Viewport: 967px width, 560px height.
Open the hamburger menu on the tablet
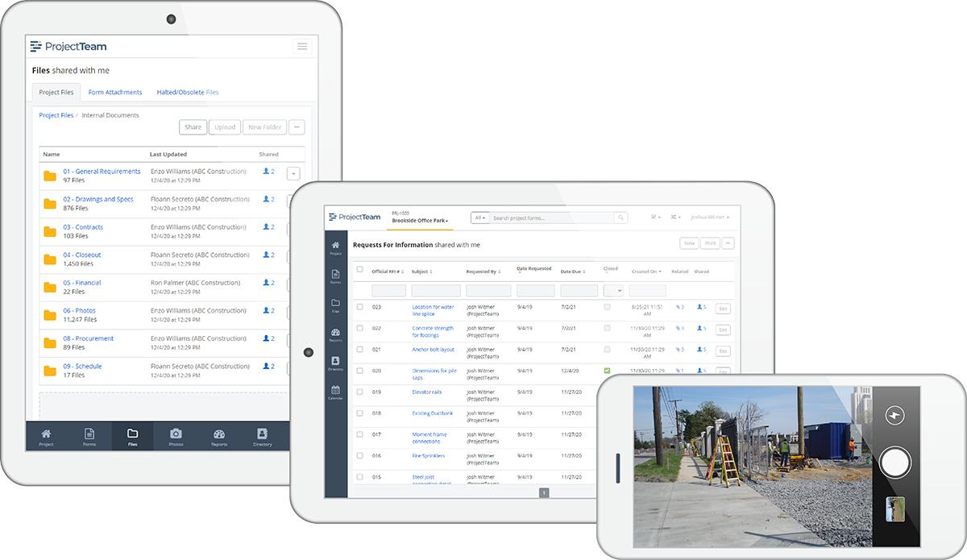(x=302, y=46)
